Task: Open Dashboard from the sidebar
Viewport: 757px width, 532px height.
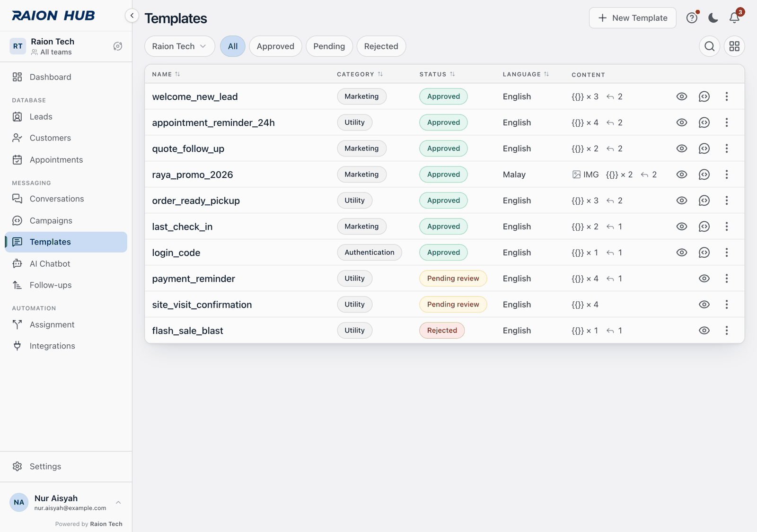Action: (66, 77)
